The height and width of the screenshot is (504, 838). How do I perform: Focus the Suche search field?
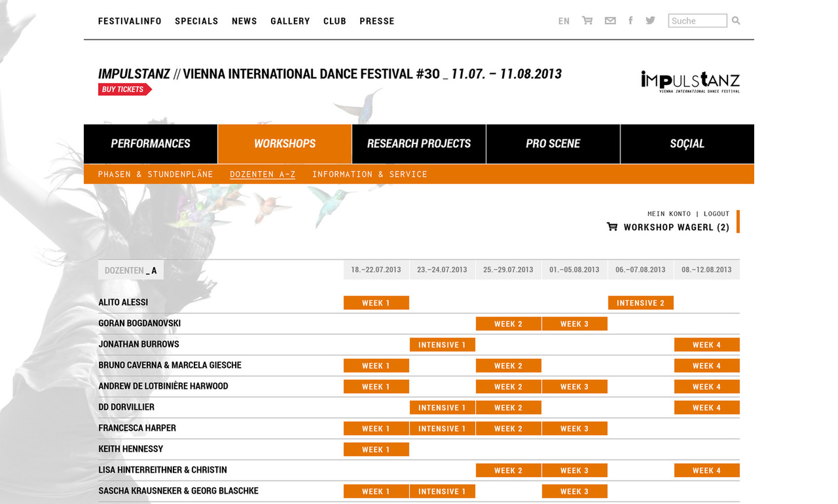pyautogui.click(x=697, y=20)
